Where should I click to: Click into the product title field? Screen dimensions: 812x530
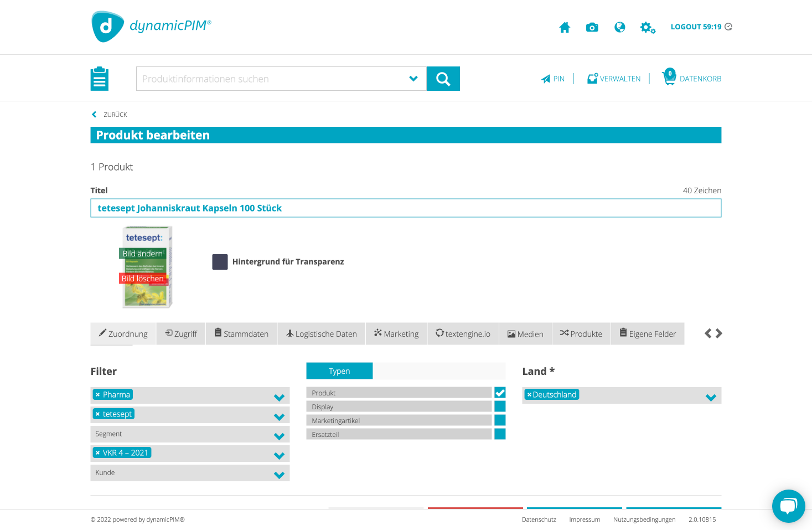(405, 208)
